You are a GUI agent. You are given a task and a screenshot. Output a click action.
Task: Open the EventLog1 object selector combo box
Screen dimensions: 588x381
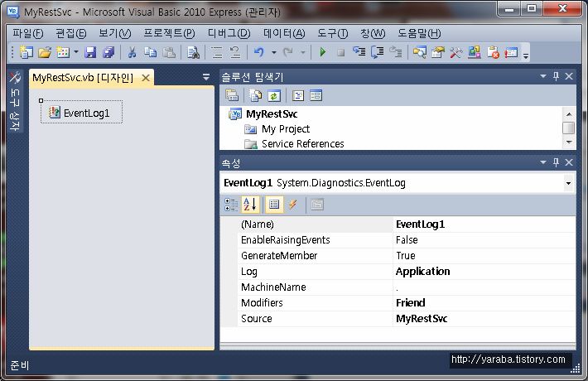pyautogui.click(x=397, y=183)
